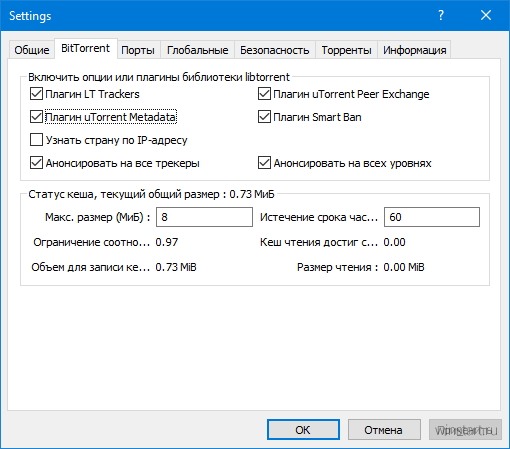This screenshot has width=510, height=449.
Task: Toggle Плагин uTorrent Peer Exchange checkbox
Action: [x=264, y=94]
